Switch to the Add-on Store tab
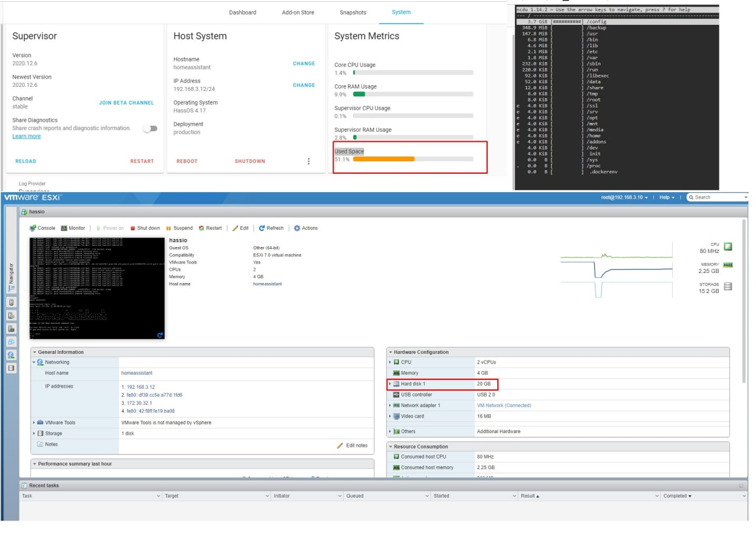Screen dimensions: 756x546 [298, 12]
